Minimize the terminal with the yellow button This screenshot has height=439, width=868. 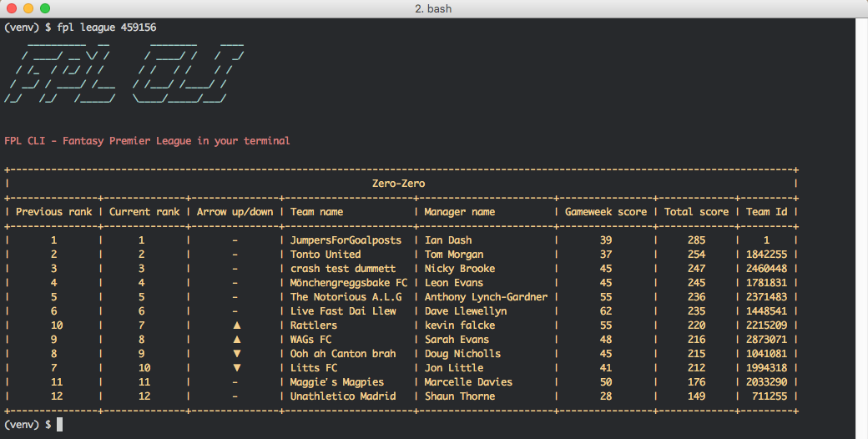pos(28,8)
